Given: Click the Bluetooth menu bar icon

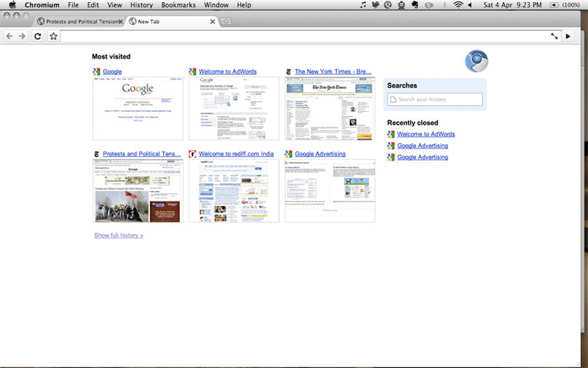Looking at the screenshot, I should (x=445, y=5).
